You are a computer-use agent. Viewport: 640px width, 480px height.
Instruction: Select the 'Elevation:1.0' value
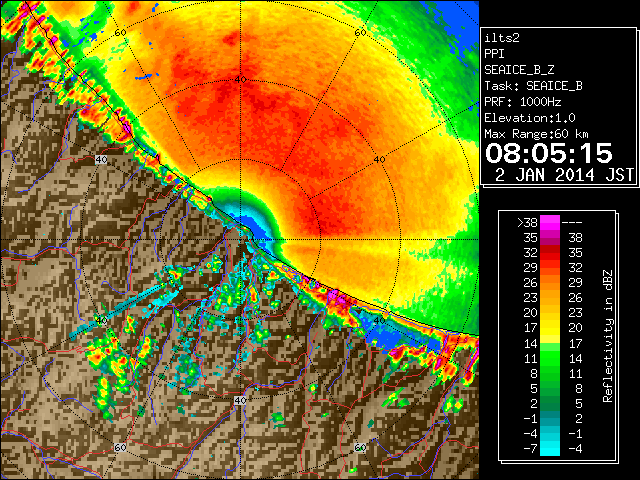click(530, 118)
